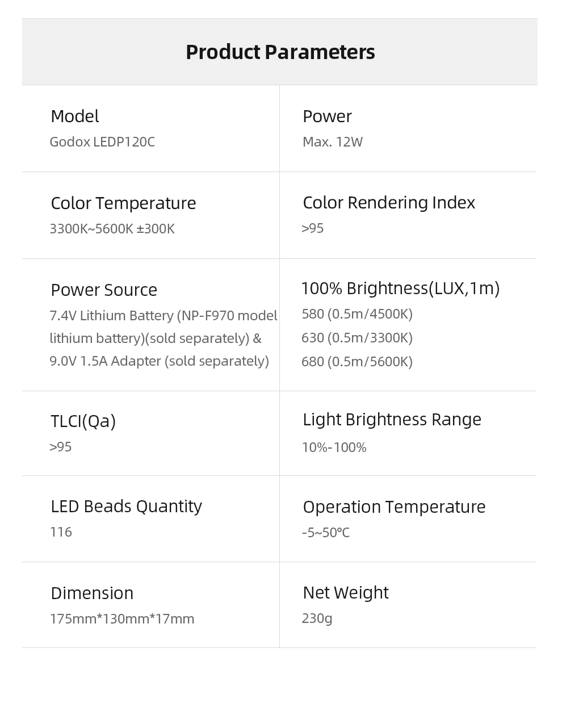Click the LED Beads Quantity label
Screen dimensions: 562x728
[x=126, y=507]
